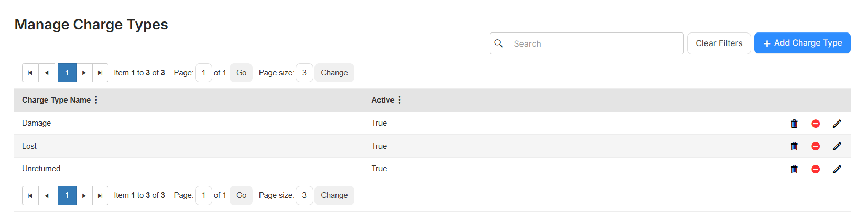Go to last page in top pager
The width and height of the screenshot is (868, 222).
coord(100,73)
